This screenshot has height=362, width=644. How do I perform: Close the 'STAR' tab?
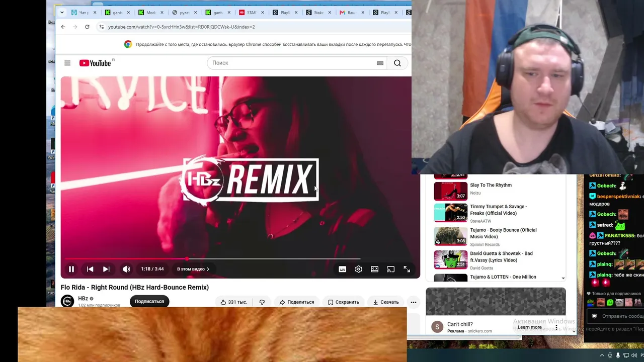263,13
